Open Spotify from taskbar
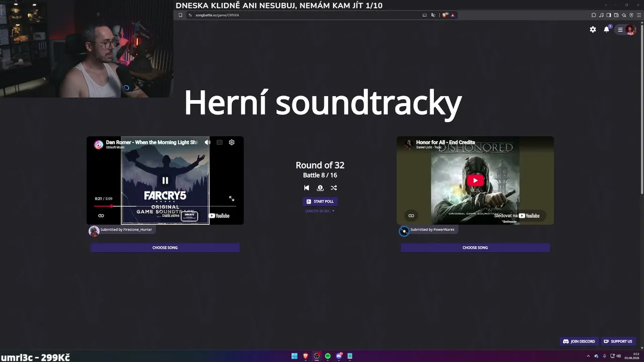 pyautogui.click(x=328, y=356)
